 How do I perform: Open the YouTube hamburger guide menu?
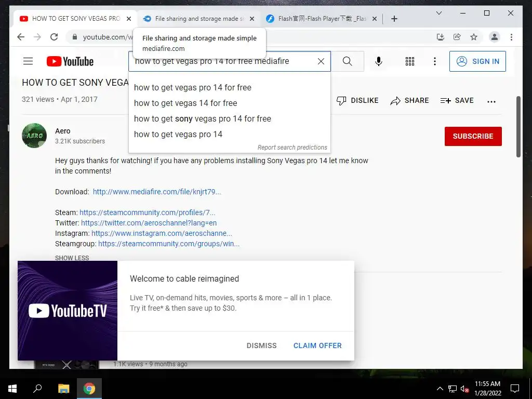pyautogui.click(x=28, y=61)
